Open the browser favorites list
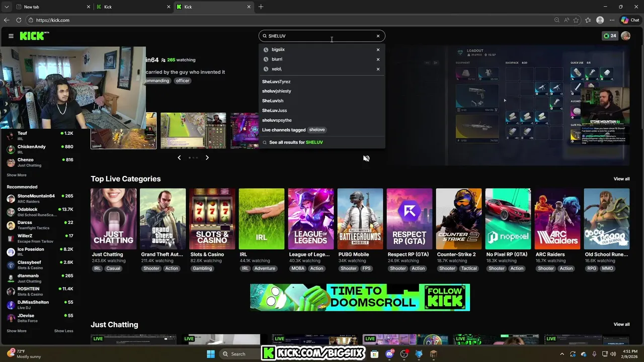This screenshot has width=644, height=362. [x=588, y=20]
